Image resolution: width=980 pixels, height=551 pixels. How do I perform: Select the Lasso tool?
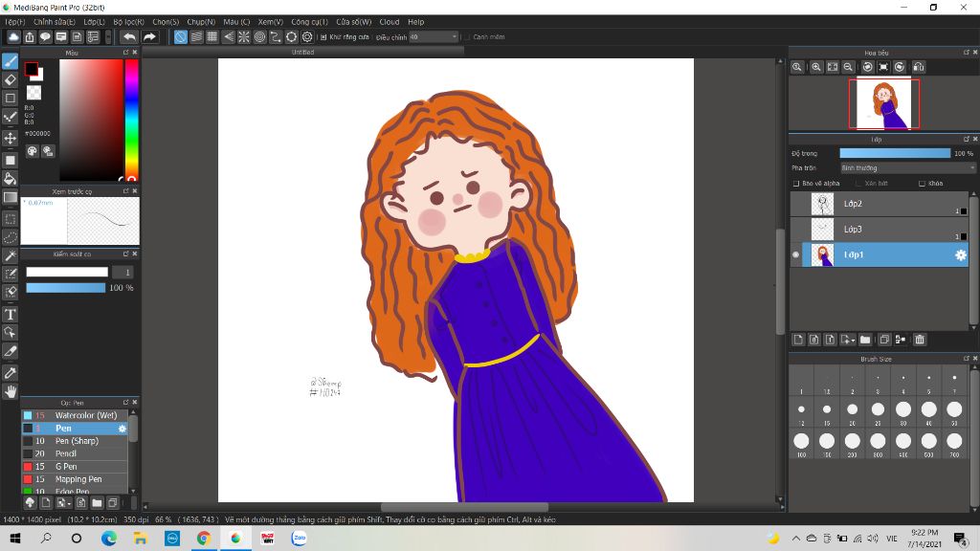(x=10, y=237)
